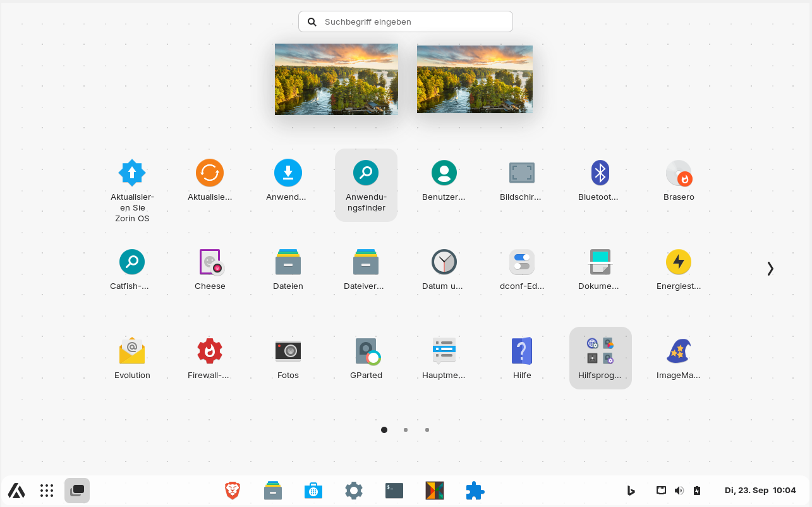This screenshot has width=812, height=507.
Task: Launch Brave browser from the taskbar
Action: click(x=233, y=491)
